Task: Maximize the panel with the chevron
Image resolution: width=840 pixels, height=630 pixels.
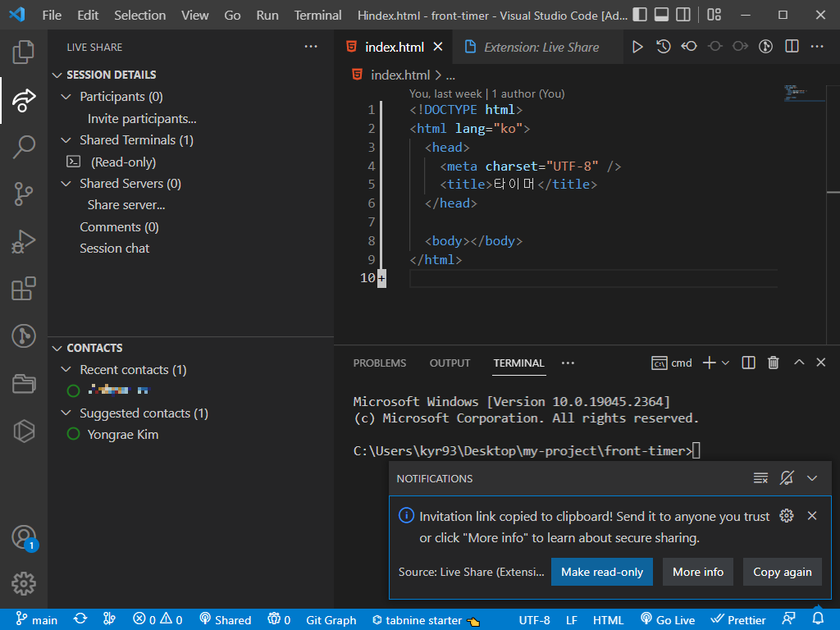Action: [x=798, y=362]
